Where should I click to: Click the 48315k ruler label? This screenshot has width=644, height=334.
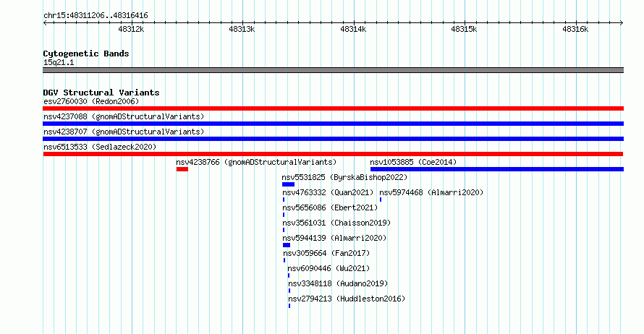[x=464, y=29]
